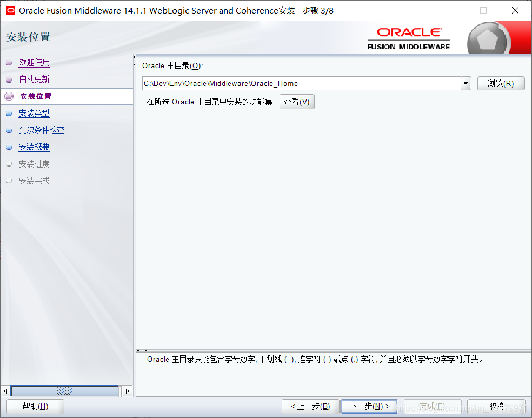This screenshot has width=532, height=418.
Task: Click the 安装类型 step bullet icon
Action: tap(9, 114)
